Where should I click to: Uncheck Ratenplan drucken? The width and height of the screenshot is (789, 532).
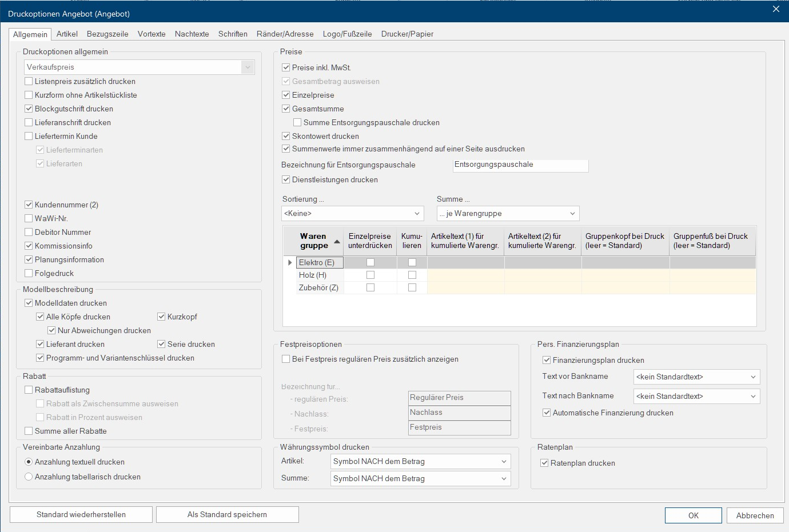click(x=544, y=463)
